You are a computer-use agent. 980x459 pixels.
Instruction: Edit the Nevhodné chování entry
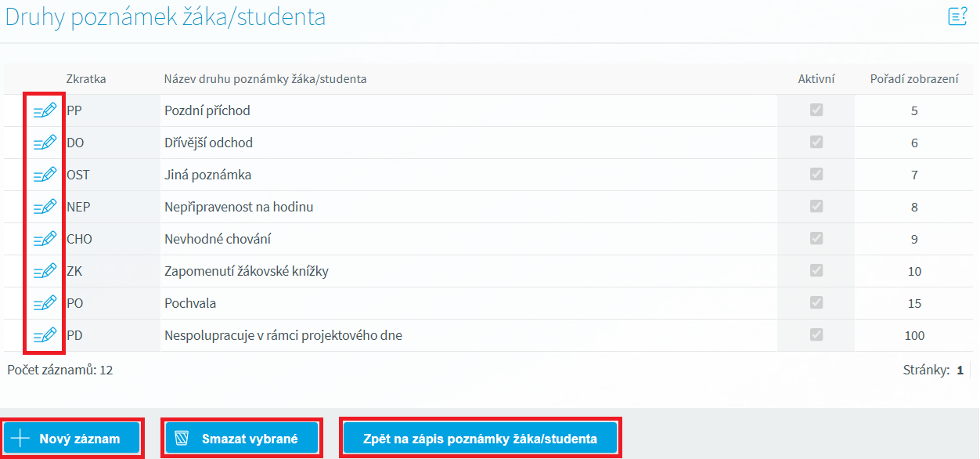tap(45, 239)
